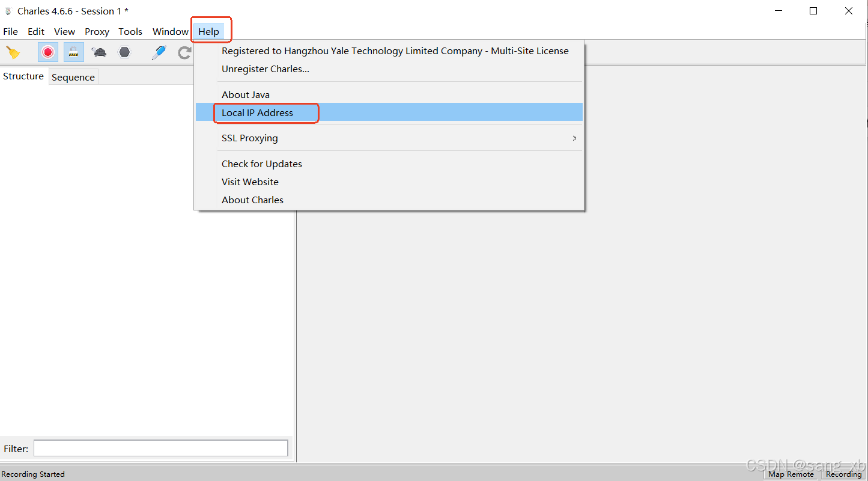
Task: Choose Visit Website
Action: click(x=389, y=182)
